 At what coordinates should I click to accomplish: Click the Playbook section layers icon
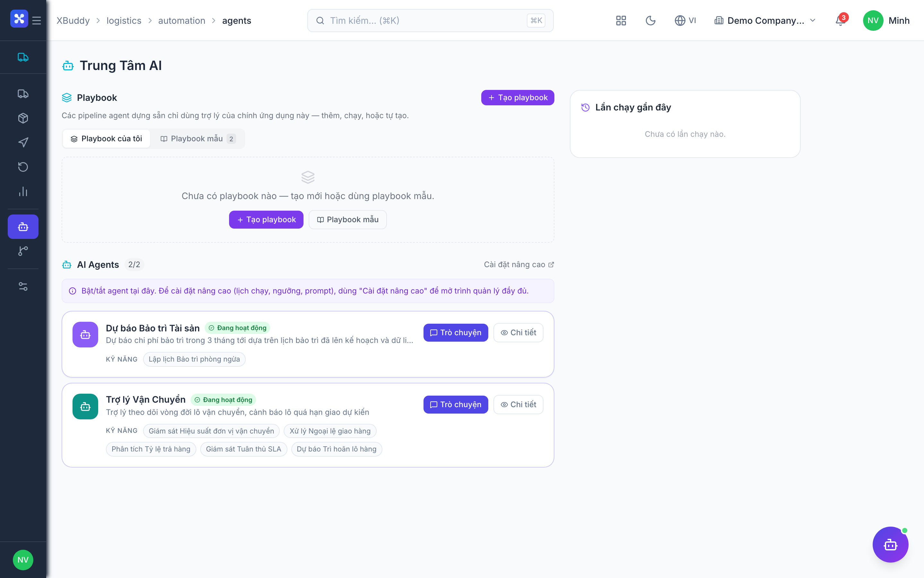tap(66, 98)
